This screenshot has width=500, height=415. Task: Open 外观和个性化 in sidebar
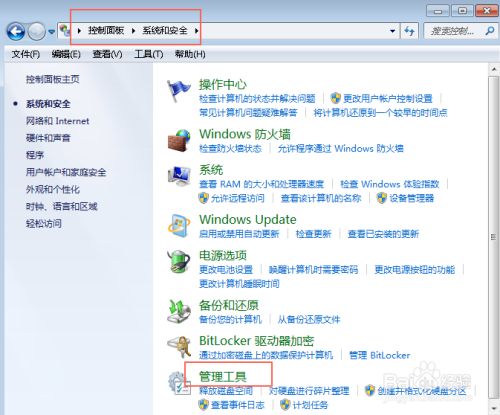point(53,189)
